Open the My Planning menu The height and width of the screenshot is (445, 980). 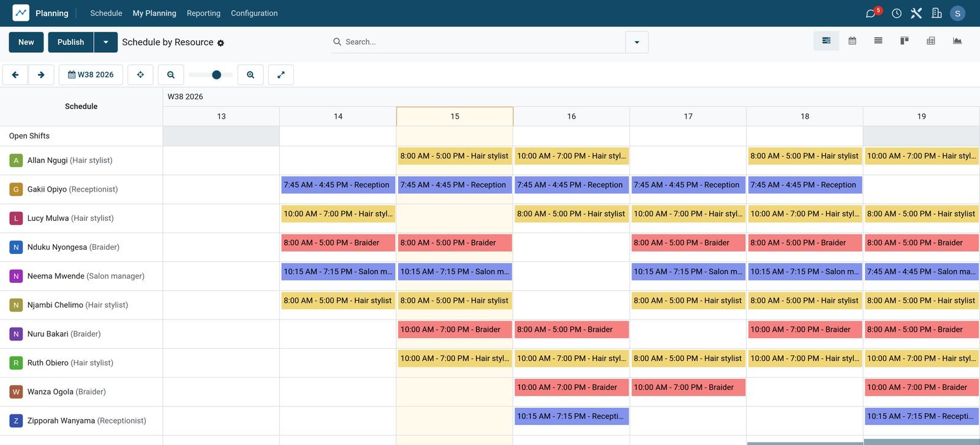154,13
